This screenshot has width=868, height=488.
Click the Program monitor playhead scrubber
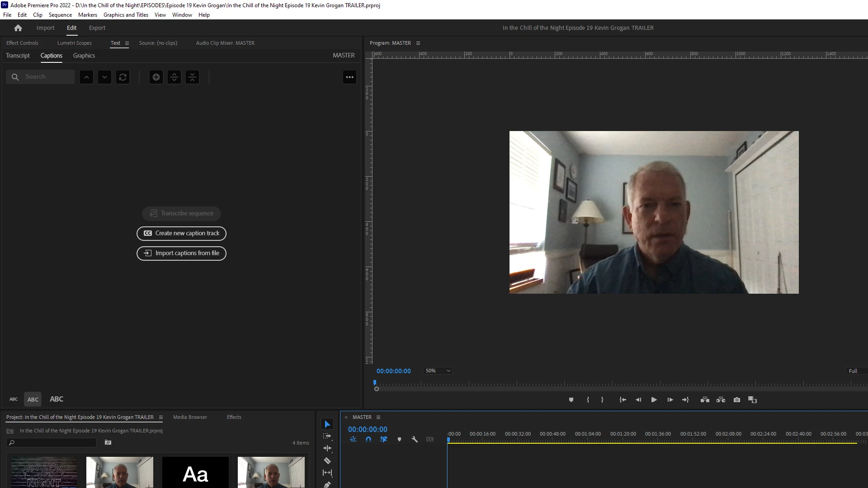point(375,383)
